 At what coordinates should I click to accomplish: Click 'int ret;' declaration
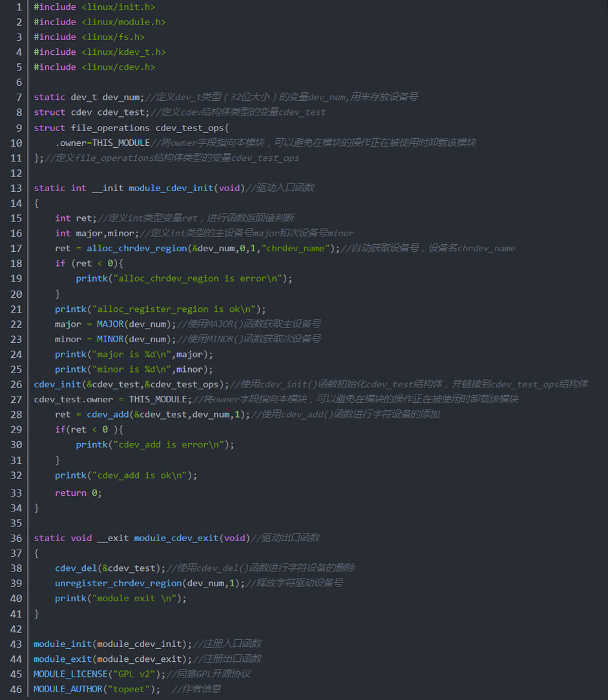76,218
